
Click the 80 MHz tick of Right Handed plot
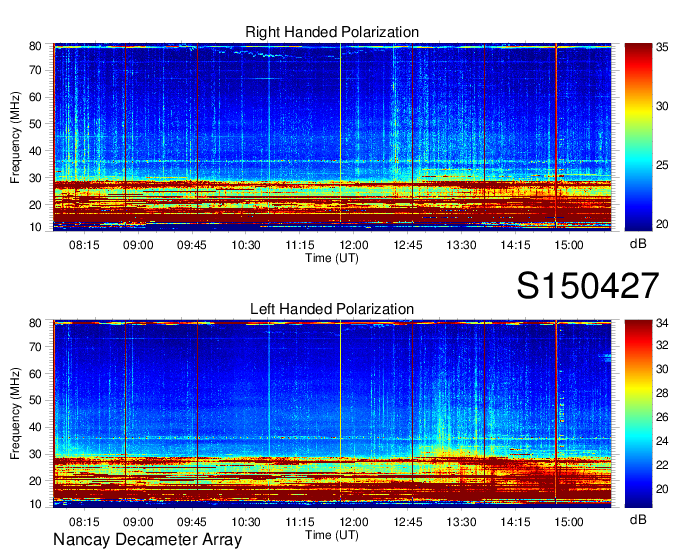point(35,46)
